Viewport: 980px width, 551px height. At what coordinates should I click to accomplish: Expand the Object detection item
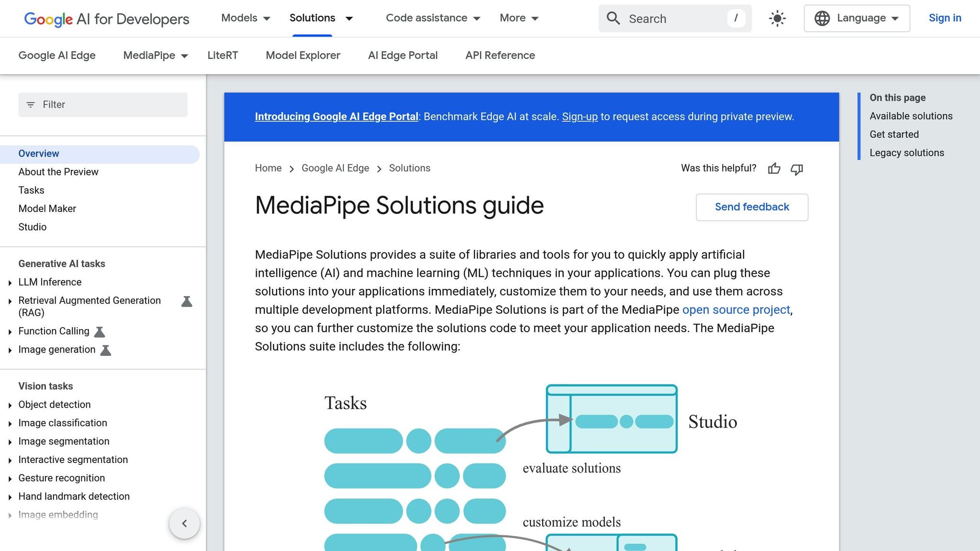click(x=10, y=405)
